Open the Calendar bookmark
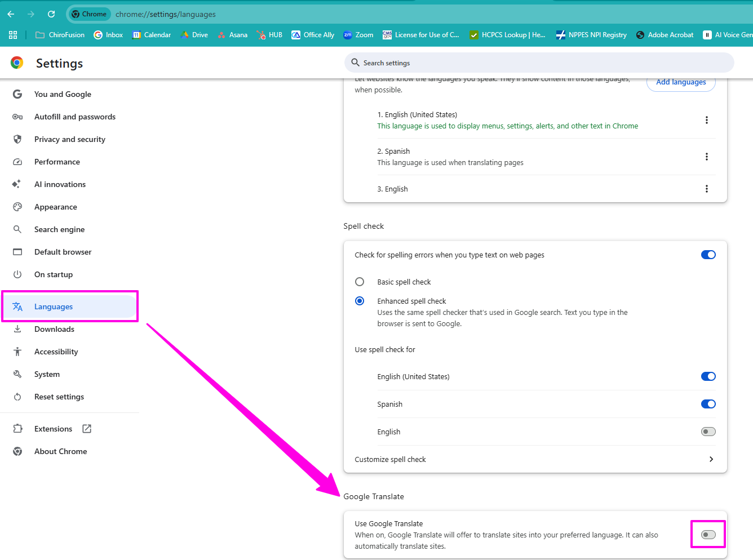 click(152, 35)
